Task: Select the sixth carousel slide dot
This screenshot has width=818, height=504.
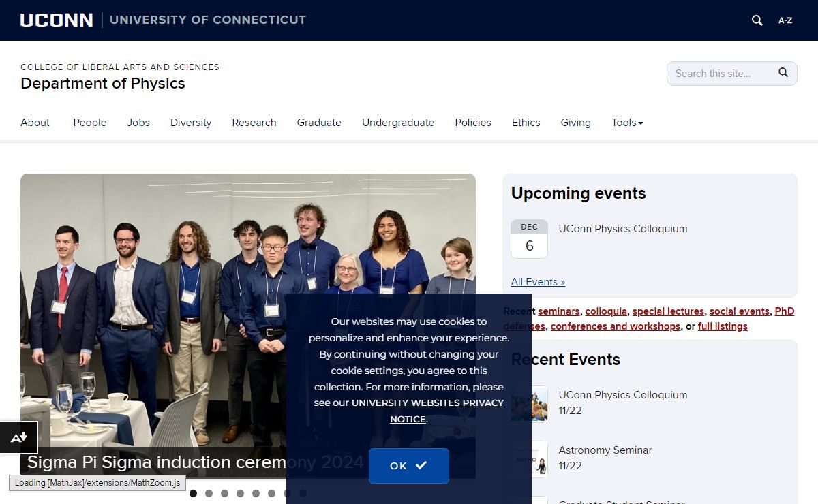Action: (271, 493)
